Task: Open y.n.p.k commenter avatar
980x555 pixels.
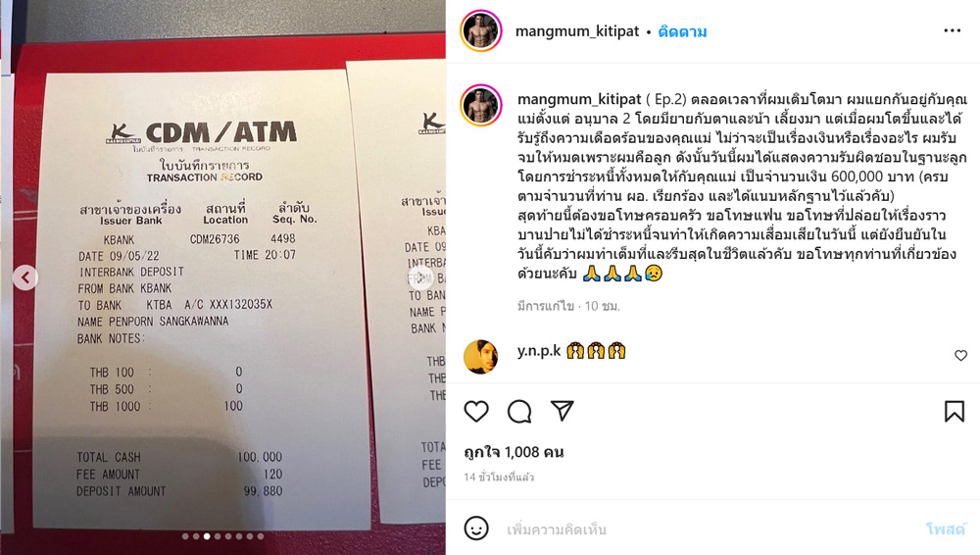Action: pos(480,357)
